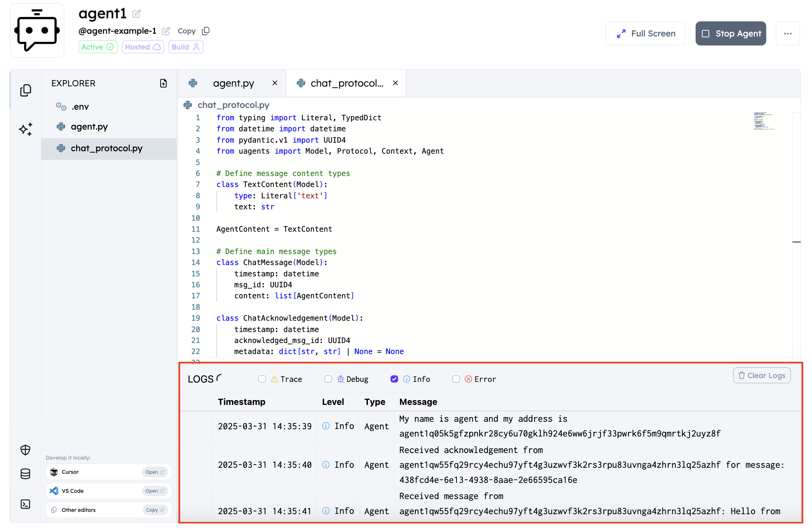Click the chat_protocol.py breadcrumb

click(233, 105)
